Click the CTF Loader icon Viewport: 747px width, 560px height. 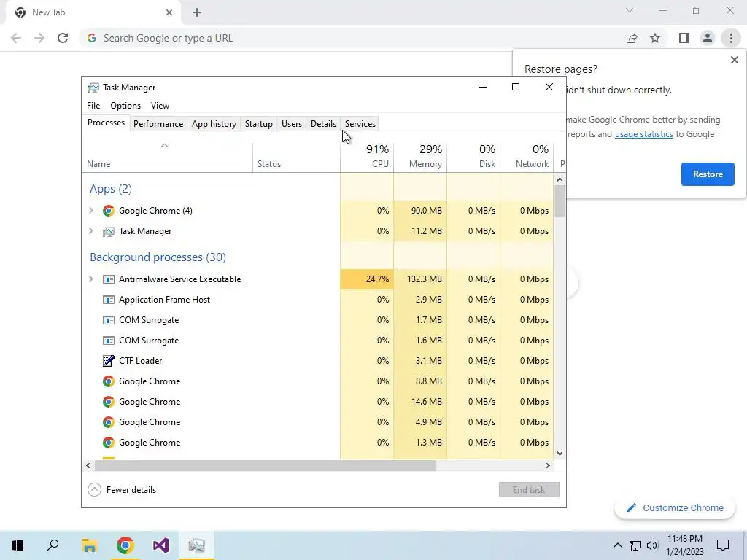click(x=109, y=361)
